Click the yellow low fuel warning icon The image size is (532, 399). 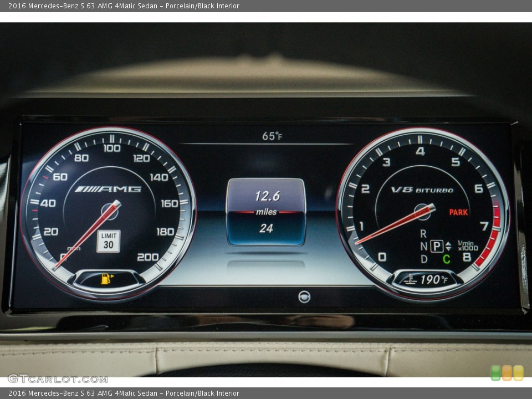(x=107, y=279)
